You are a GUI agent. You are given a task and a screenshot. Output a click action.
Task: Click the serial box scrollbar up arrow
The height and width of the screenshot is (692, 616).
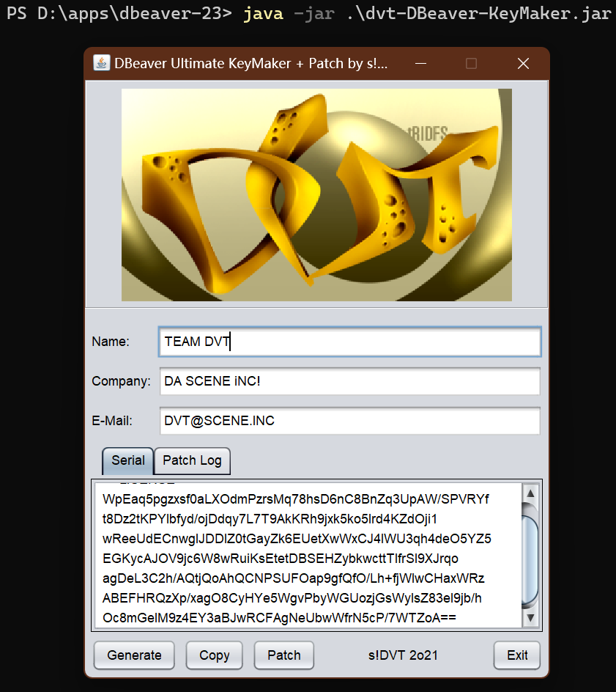[530, 493]
